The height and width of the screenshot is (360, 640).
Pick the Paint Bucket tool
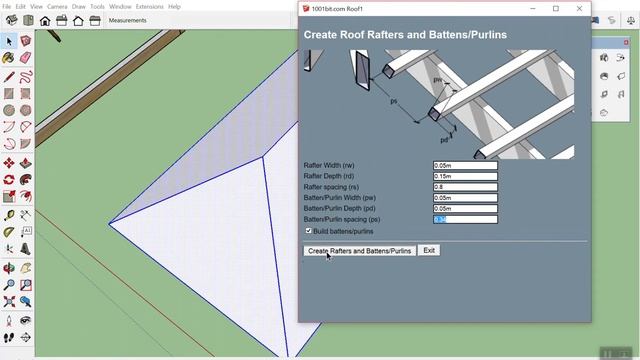pyautogui.click(x=9, y=58)
